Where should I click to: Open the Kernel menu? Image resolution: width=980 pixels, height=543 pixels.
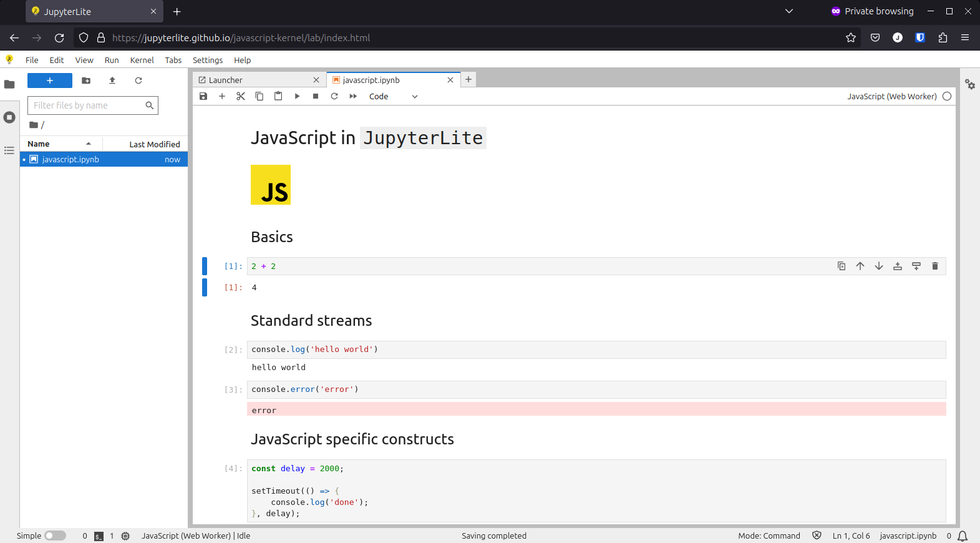coord(142,60)
